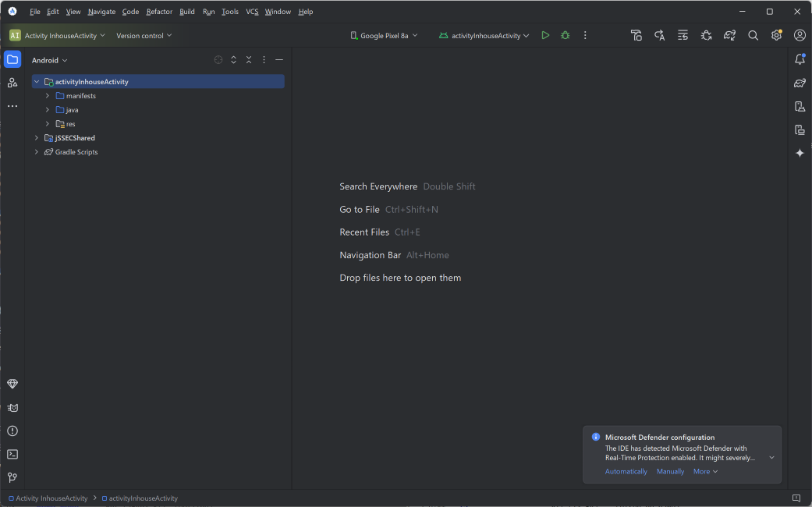This screenshot has height=507, width=812.
Task: Open the Build menu
Action: coord(187,12)
